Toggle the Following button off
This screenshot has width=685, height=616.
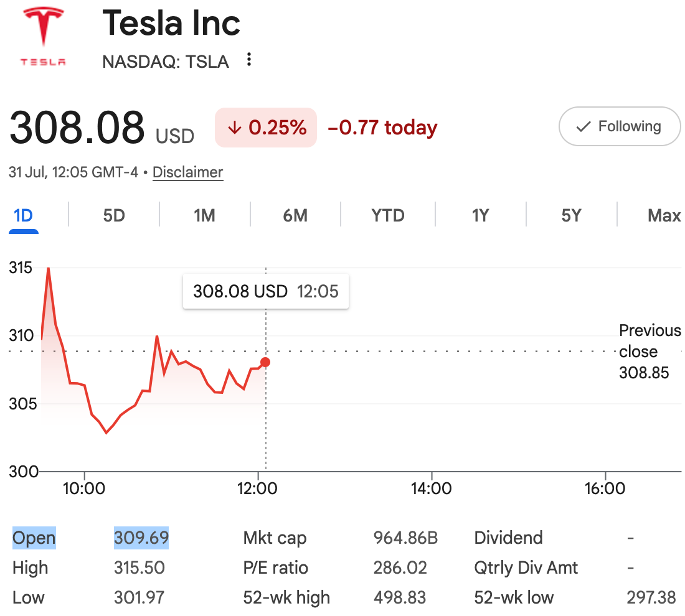pyautogui.click(x=620, y=126)
